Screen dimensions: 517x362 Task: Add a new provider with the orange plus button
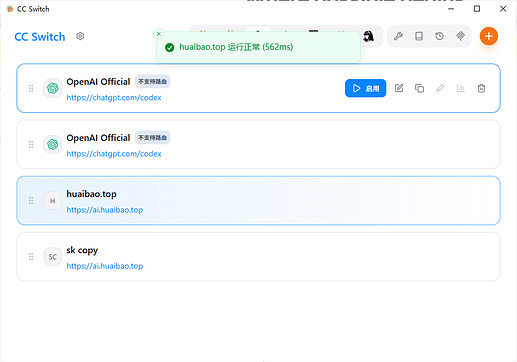489,36
